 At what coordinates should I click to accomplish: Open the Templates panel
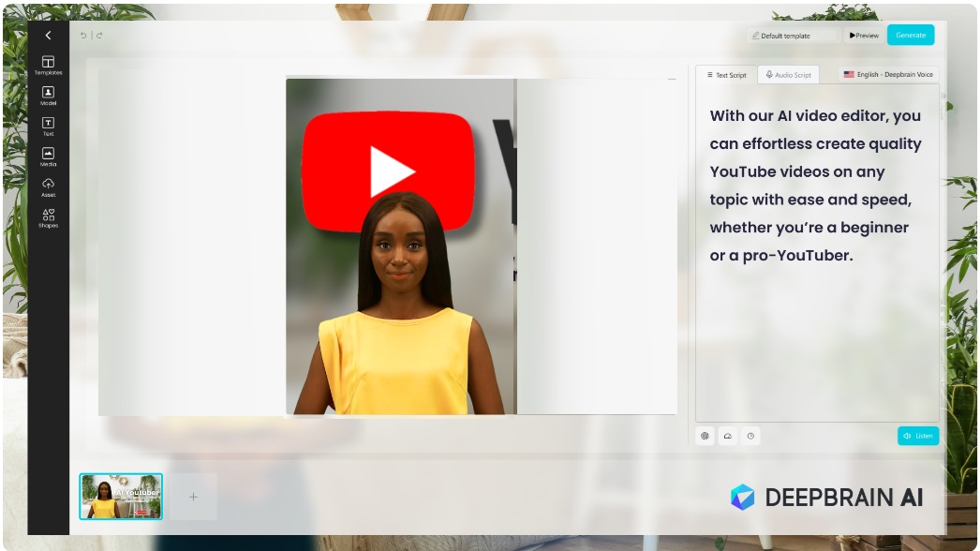point(48,65)
